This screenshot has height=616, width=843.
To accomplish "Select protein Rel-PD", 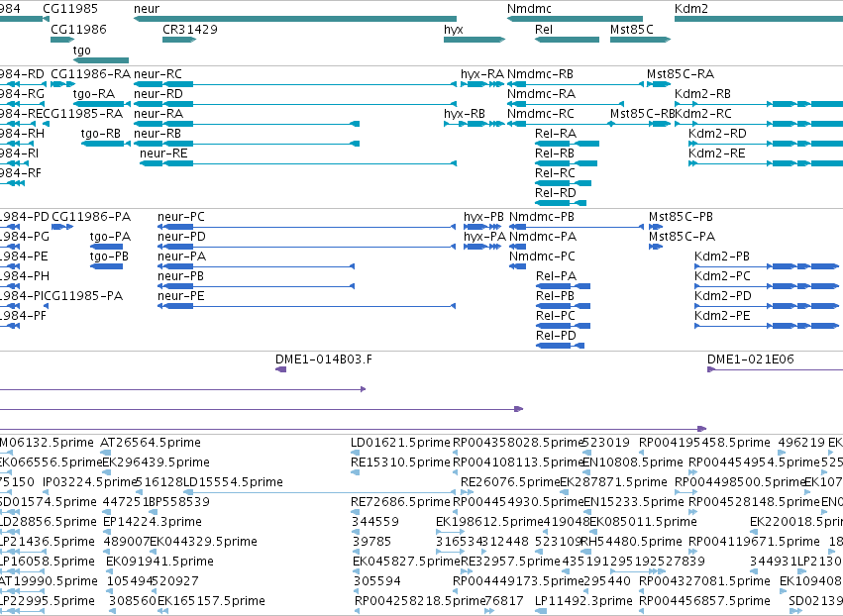I will coord(556,337).
